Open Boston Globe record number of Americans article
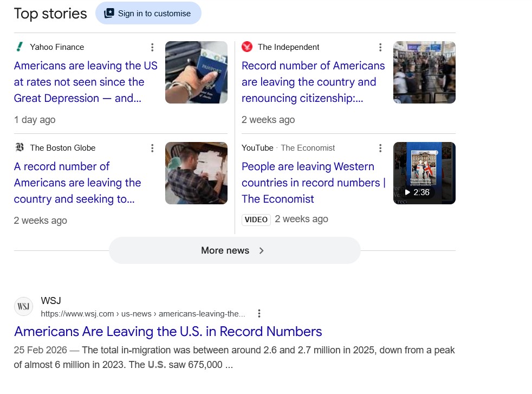 pyautogui.click(x=77, y=183)
